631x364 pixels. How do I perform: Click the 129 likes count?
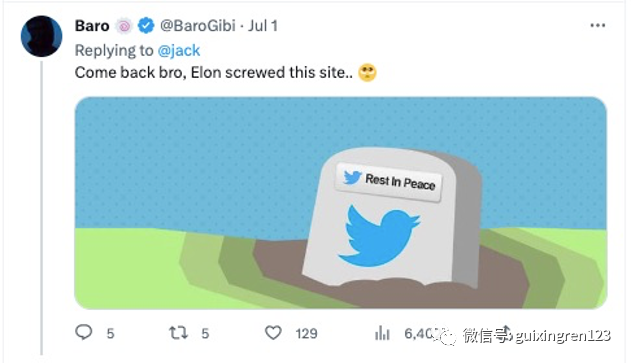coord(306,333)
